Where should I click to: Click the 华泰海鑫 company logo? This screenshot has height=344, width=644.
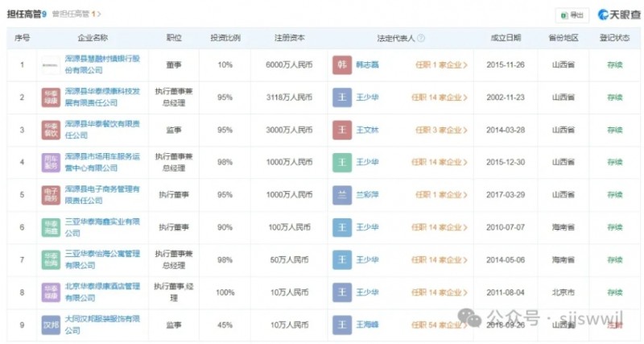[x=51, y=227]
